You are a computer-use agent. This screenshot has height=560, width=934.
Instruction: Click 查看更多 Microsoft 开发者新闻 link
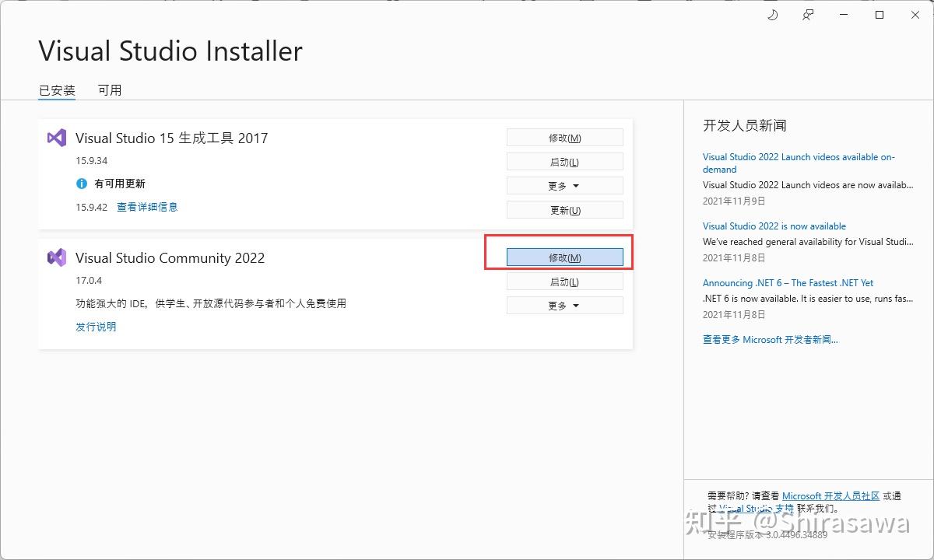(771, 339)
